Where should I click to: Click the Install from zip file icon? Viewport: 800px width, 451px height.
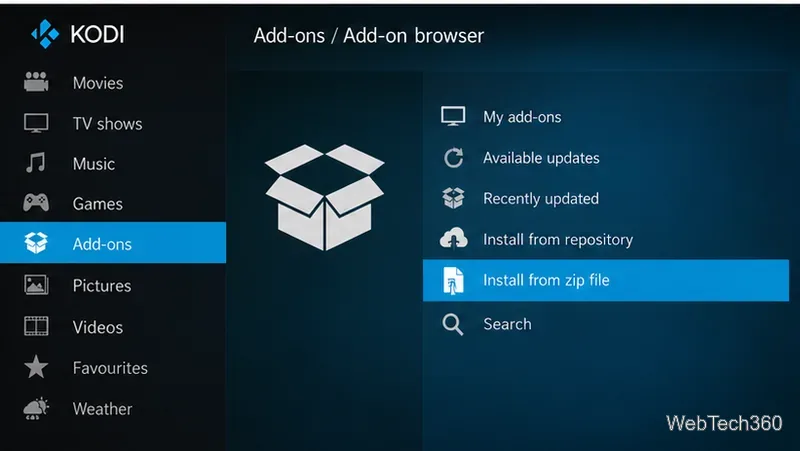(x=453, y=280)
